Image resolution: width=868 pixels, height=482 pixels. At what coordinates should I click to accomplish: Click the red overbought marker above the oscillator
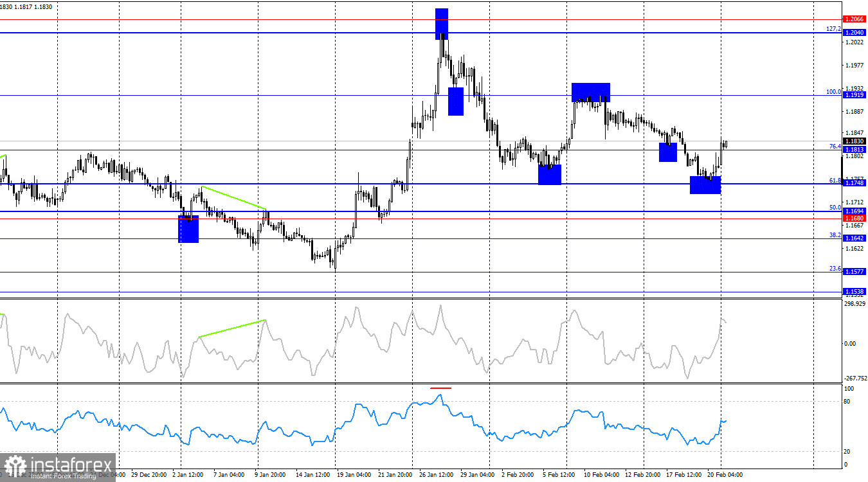[441, 388]
